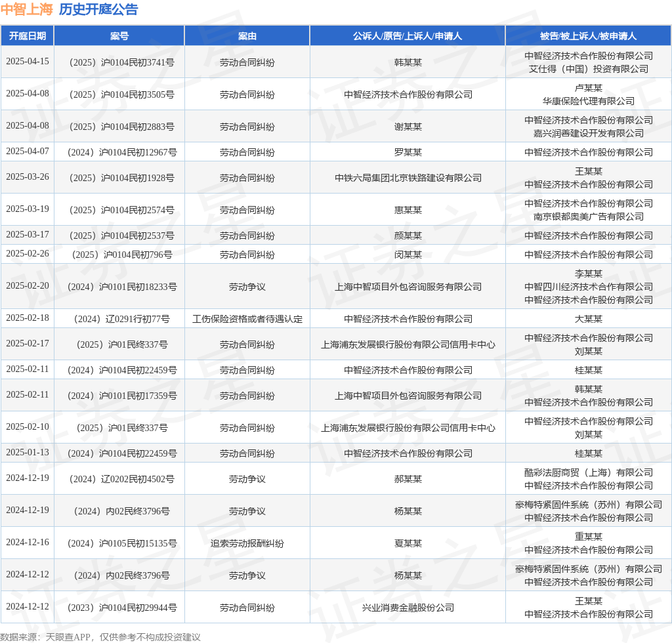Viewport: 672px width, 643px height.
Task: Click plaintiff cell 惠某某
Action: point(408,211)
